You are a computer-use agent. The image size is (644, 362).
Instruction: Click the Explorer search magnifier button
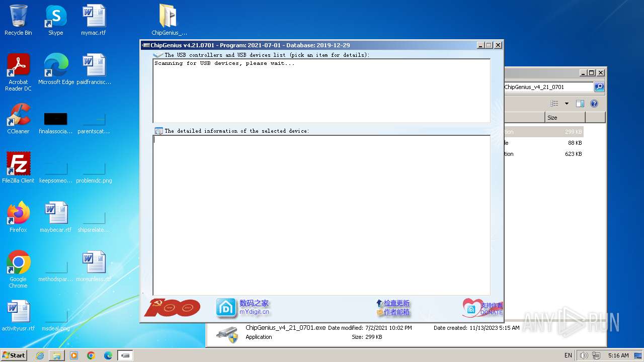tap(599, 87)
